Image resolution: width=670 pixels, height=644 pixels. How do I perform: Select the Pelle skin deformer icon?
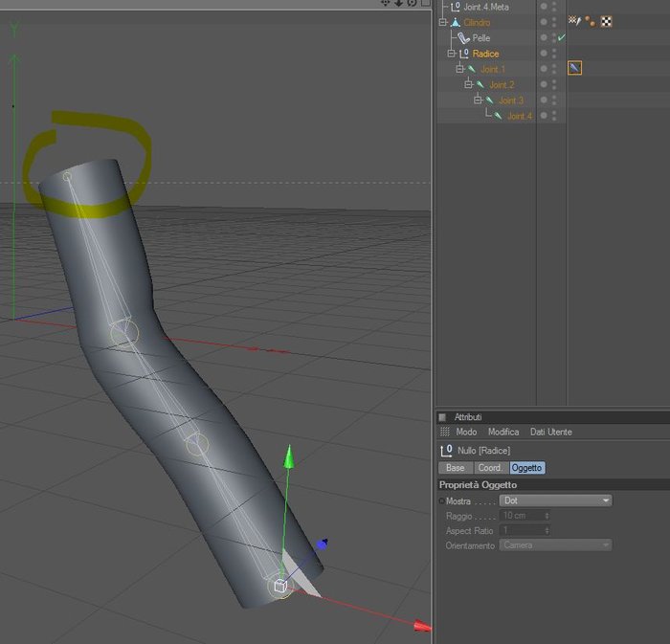[x=463, y=38]
